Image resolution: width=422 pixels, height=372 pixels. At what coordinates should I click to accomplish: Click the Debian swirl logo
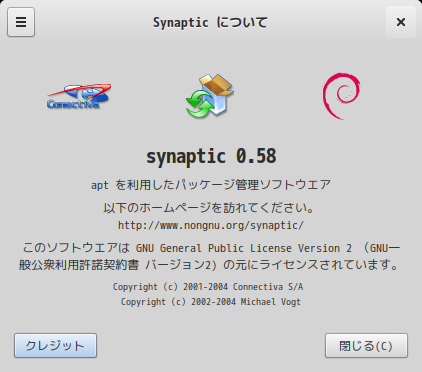(x=341, y=96)
